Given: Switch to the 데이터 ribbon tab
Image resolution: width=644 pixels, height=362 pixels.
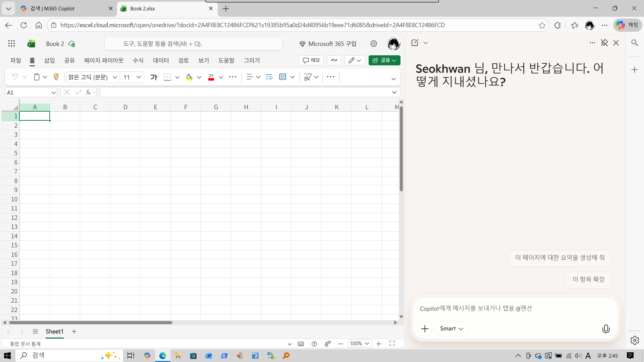Looking at the screenshot, I should [161, 60].
